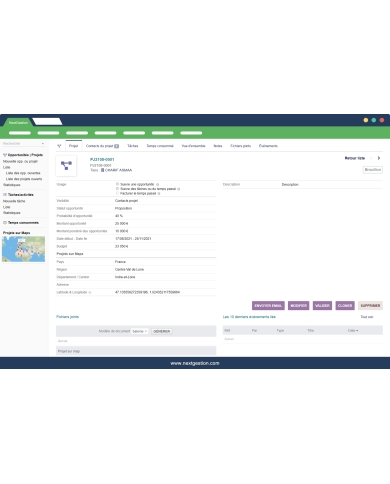The height and width of the screenshot is (484, 390).
Task: Click the company icon next to the Tiers name
Action: coord(103,170)
